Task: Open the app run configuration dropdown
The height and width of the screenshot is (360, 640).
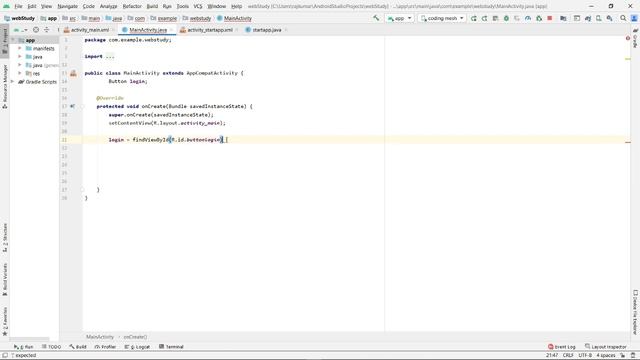Action: 400,18
